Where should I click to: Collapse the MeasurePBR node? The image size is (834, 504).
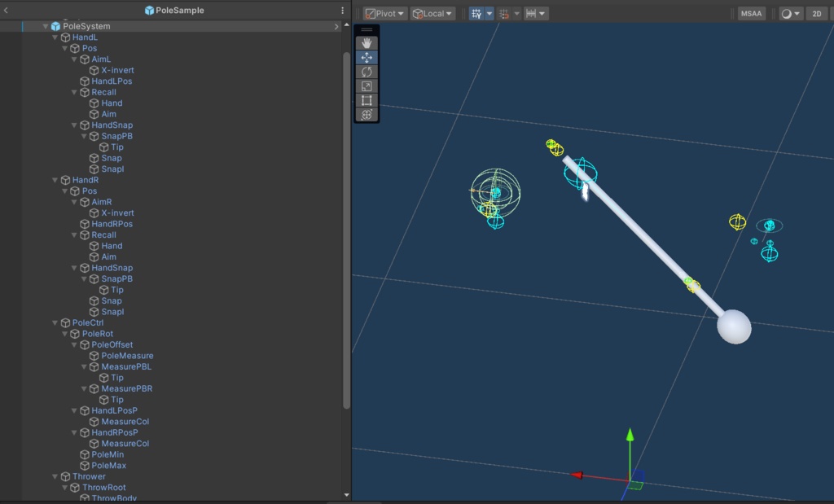point(84,388)
